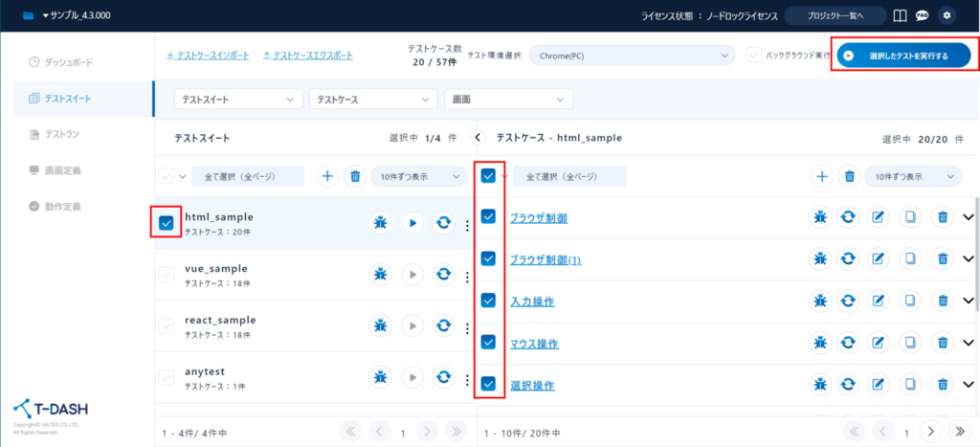Toggle the バックグラウンド実行 checkbox
Viewport: 980px width, 447px height.
click(755, 56)
